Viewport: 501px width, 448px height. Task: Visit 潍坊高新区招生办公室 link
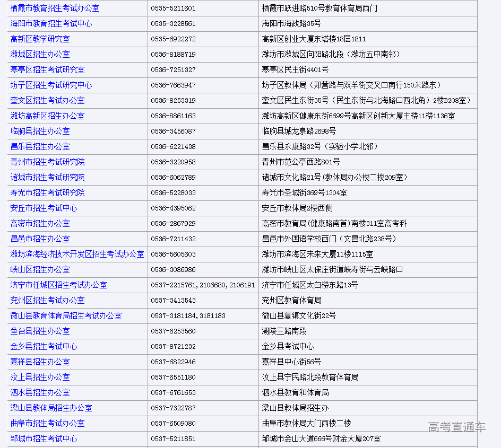coord(47,116)
